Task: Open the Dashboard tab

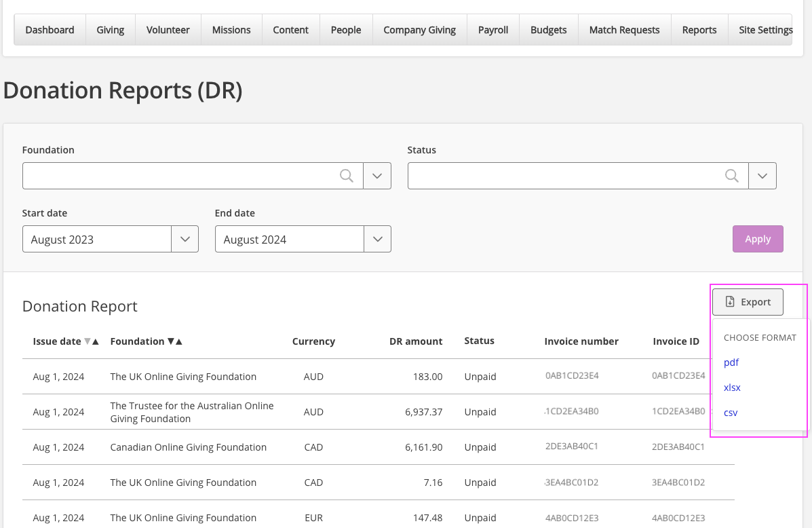Action: pyautogui.click(x=50, y=30)
